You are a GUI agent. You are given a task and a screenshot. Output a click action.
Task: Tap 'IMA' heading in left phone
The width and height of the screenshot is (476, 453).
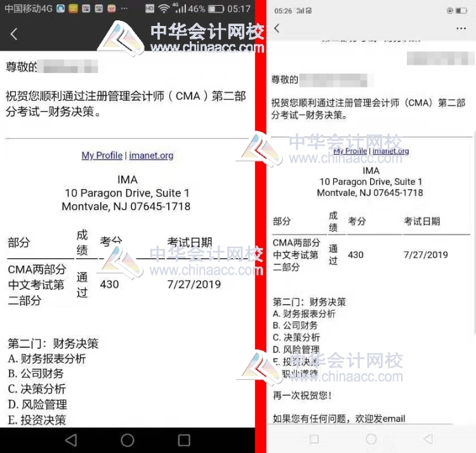(x=128, y=180)
